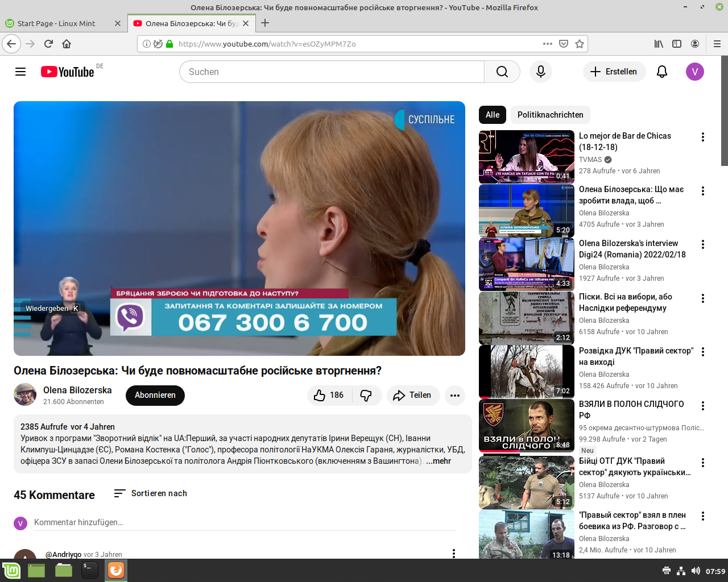Open Lo mejor de Bar de Chicas thumbnail
Screen dimensions: 728x582
(527, 157)
